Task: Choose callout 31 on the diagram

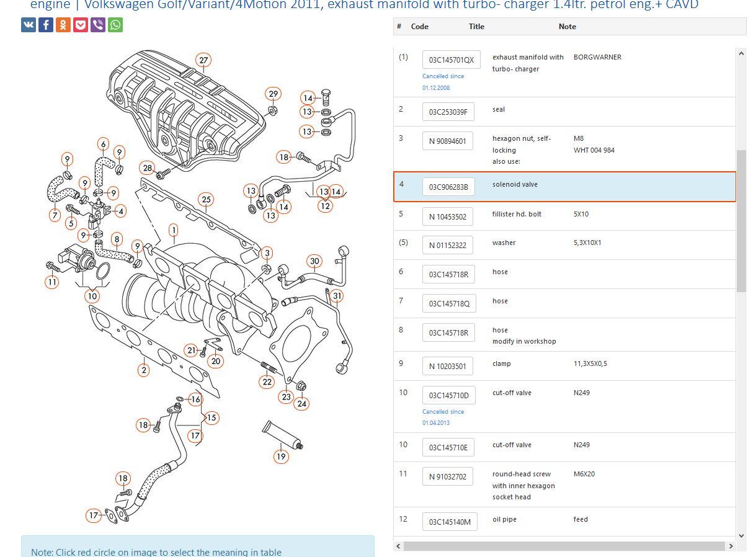Action: tap(337, 296)
